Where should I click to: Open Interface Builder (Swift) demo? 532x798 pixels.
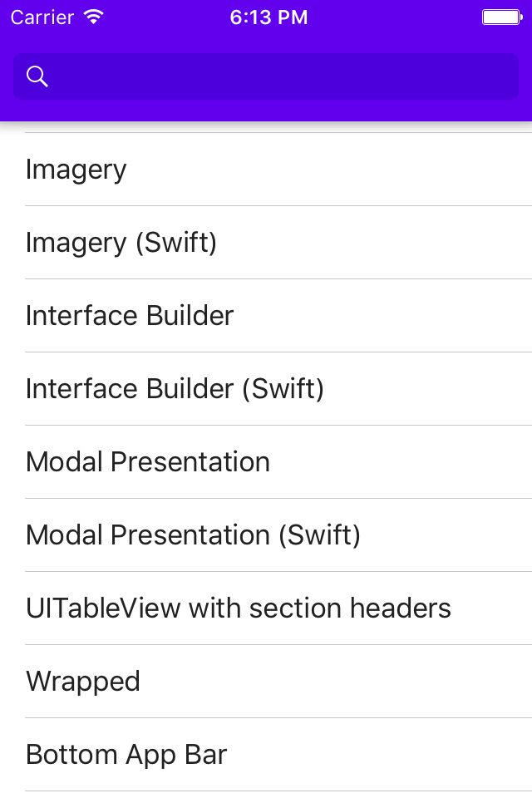tap(175, 388)
